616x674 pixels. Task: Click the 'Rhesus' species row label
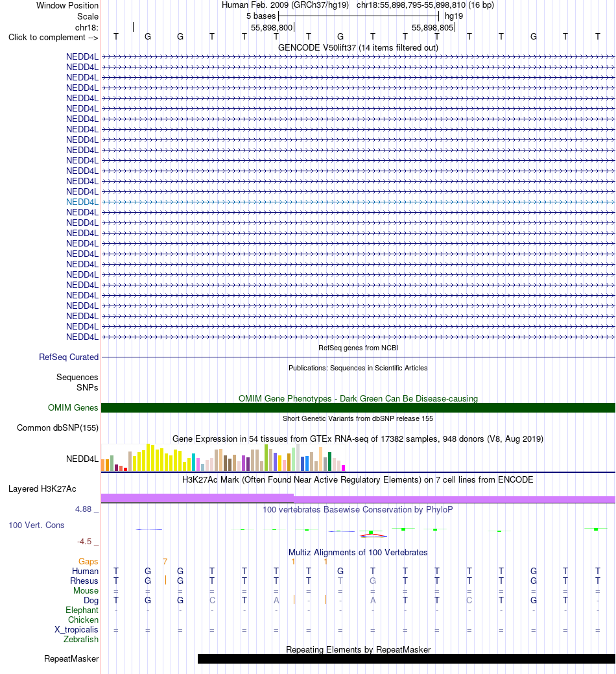(x=84, y=581)
